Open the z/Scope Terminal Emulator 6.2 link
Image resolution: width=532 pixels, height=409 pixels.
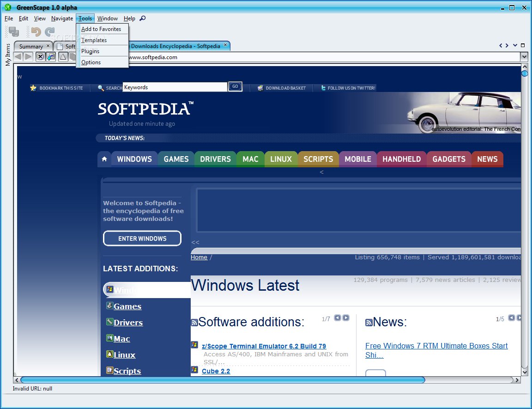[264, 346]
